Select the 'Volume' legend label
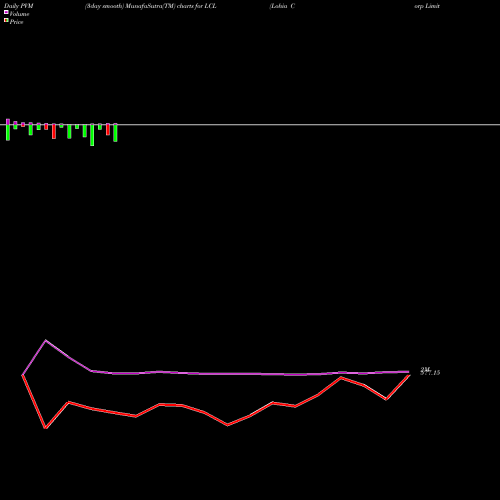The width and height of the screenshot is (500, 500). coord(19,14)
